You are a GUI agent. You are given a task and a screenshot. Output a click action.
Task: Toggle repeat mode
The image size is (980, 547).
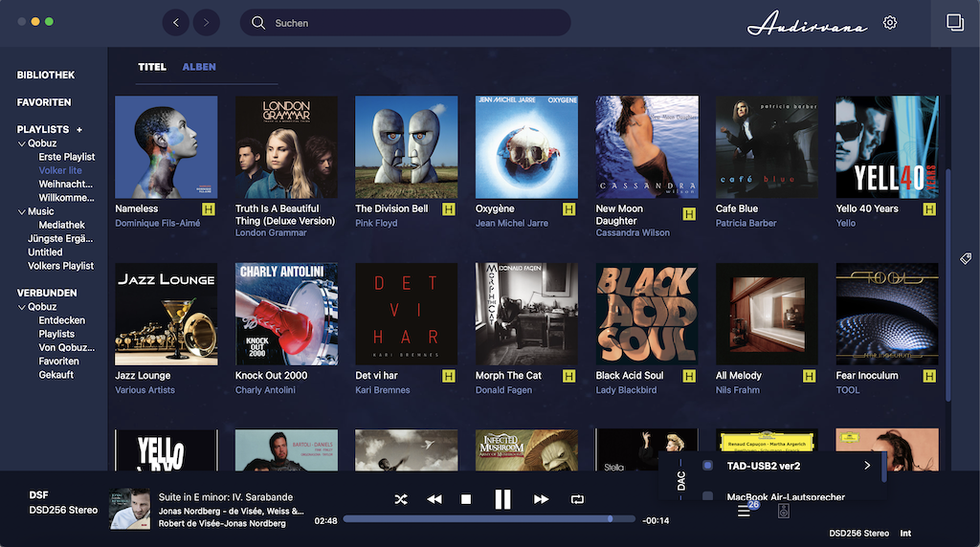click(577, 499)
